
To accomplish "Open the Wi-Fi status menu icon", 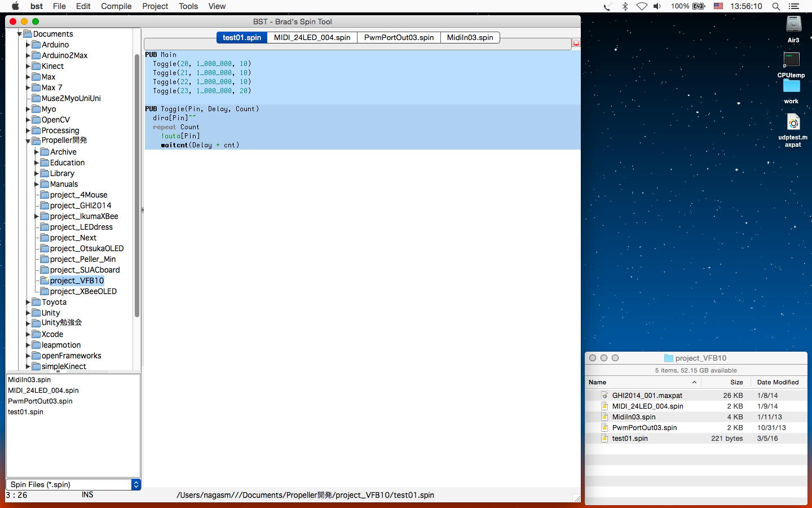I will pos(642,6).
